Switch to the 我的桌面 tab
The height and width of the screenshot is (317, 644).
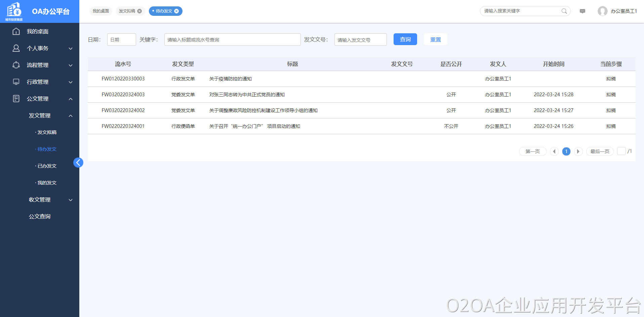(x=101, y=11)
